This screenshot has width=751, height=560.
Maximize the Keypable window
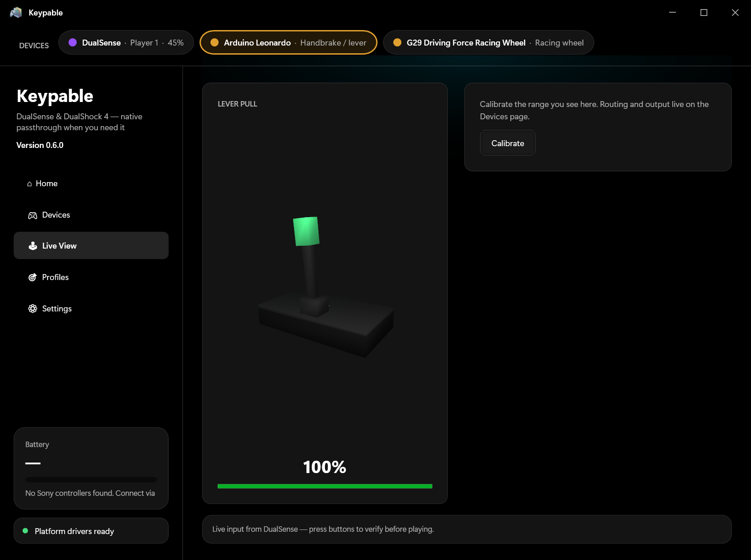[704, 13]
